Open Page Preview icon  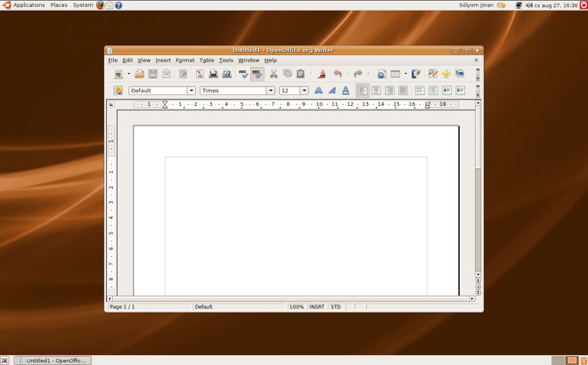tap(227, 74)
